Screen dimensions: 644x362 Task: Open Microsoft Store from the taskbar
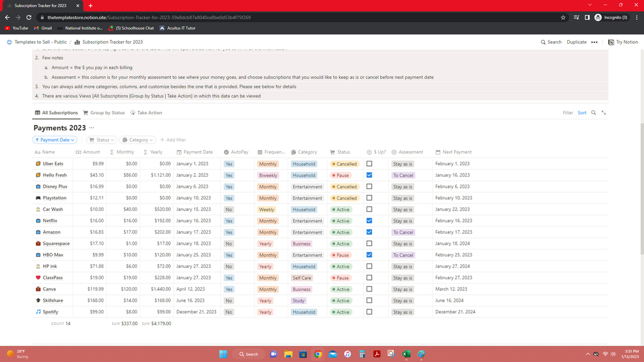coord(303,354)
